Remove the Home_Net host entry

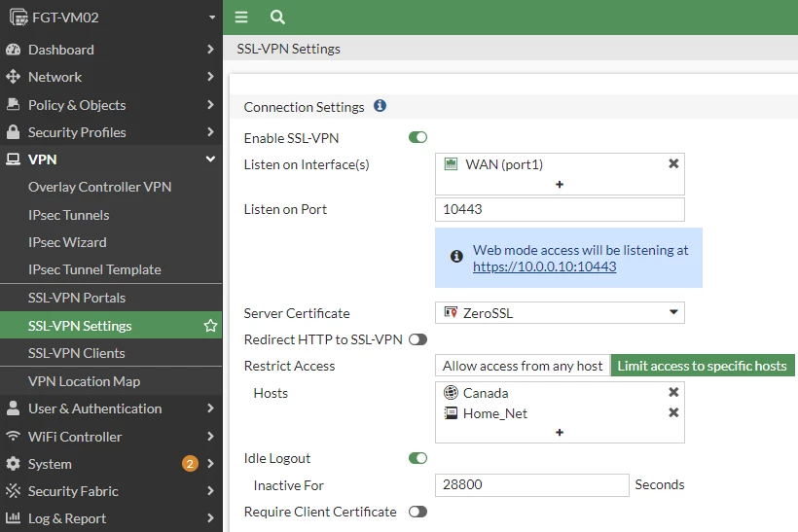point(673,412)
